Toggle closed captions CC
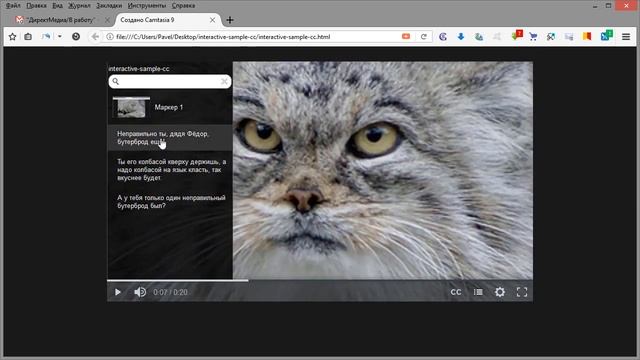This screenshot has width=640, height=360. click(456, 292)
